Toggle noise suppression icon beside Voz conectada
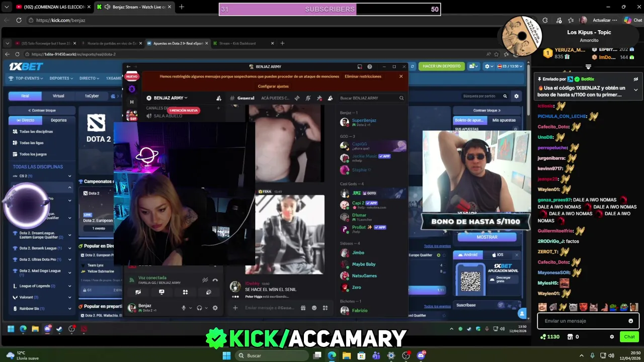Screen dimensions: 644x362 tap(205, 280)
